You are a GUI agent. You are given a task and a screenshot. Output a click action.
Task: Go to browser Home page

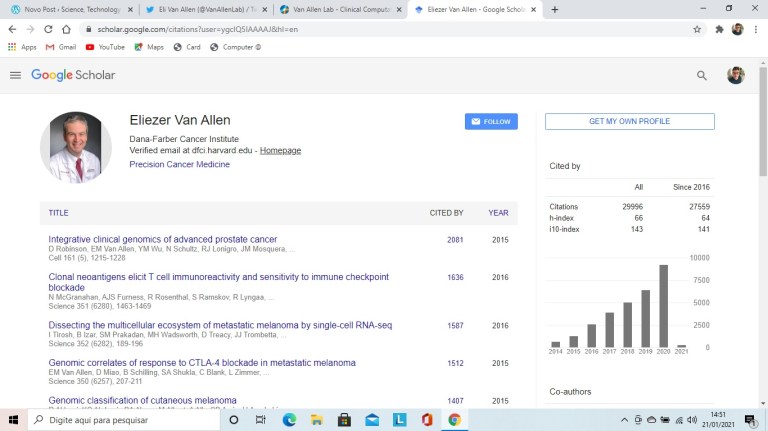pos(66,29)
